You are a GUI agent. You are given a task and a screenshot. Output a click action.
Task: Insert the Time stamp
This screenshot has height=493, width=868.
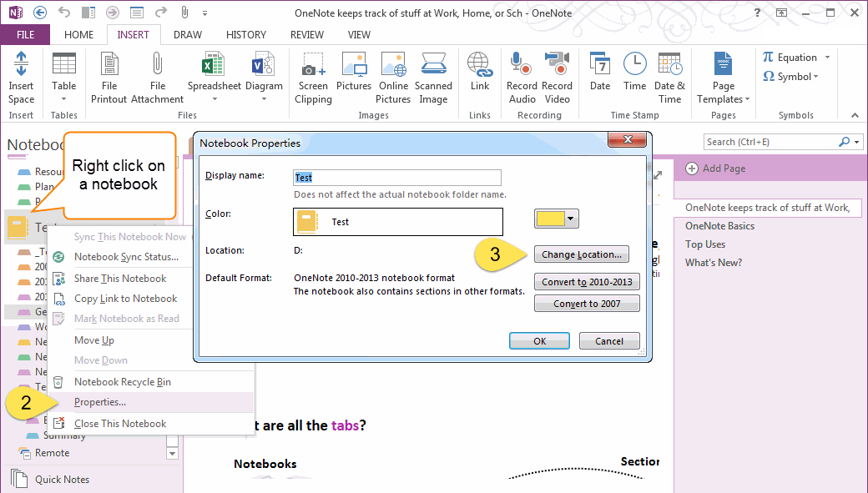[x=634, y=72]
